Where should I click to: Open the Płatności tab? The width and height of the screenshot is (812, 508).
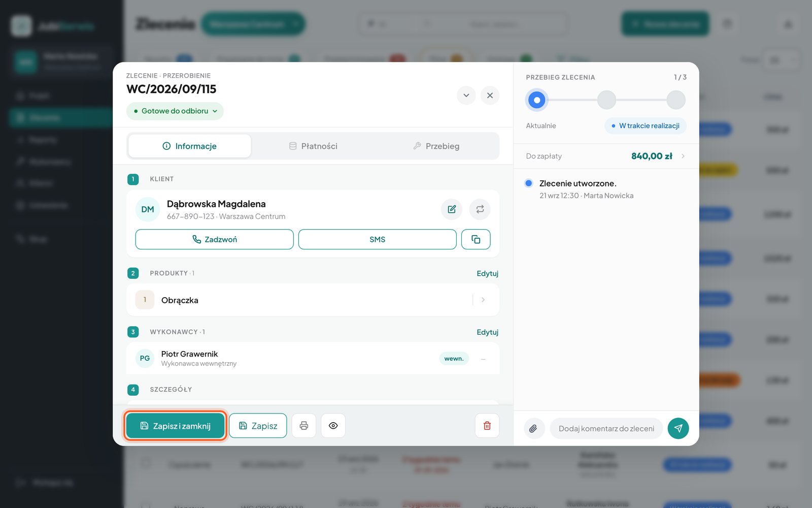point(313,146)
